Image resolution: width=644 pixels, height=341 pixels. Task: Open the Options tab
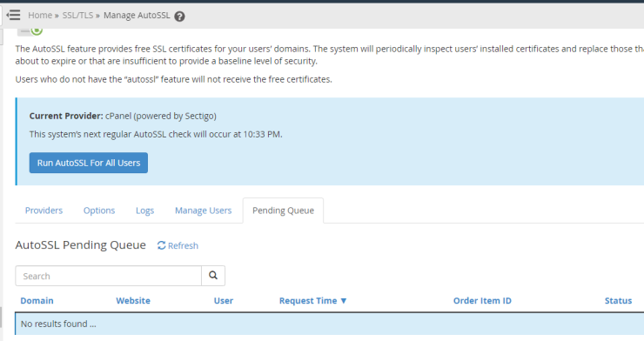(99, 211)
